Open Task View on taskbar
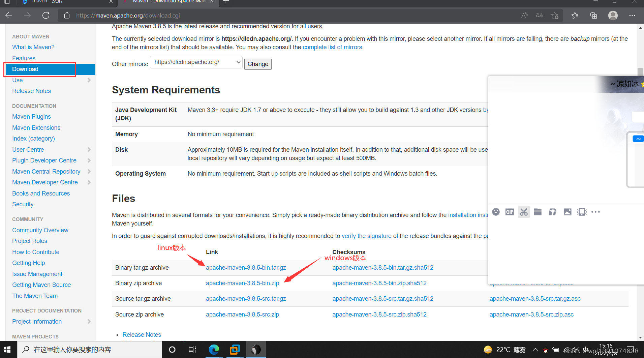This screenshot has height=358, width=644. tap(192, 350)
